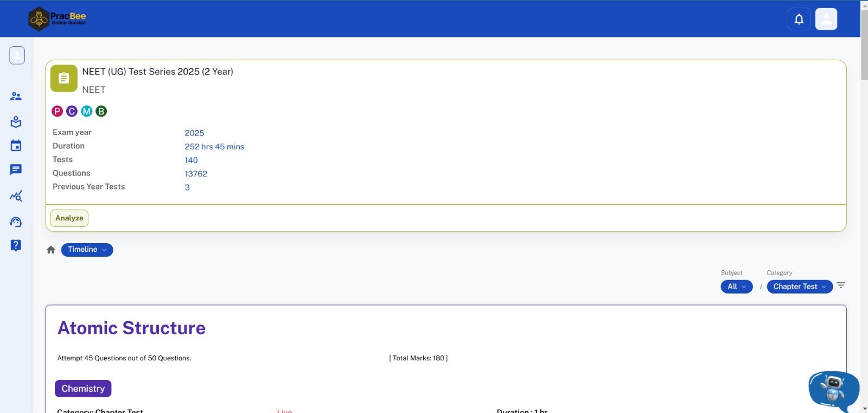Launch the chatbot robot assistant
This screenshot has width=868, height=413.
point(833,391)
